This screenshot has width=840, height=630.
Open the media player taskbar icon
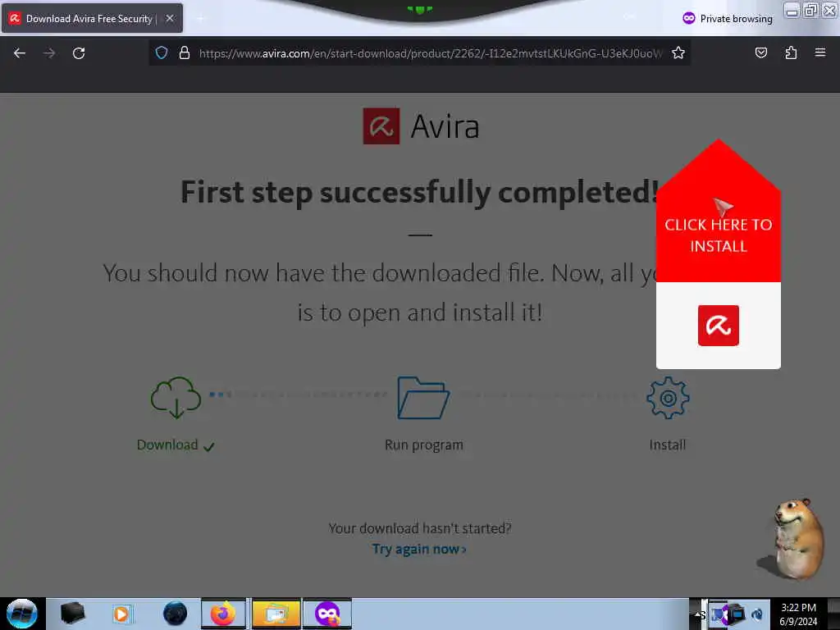click(121, 614)
